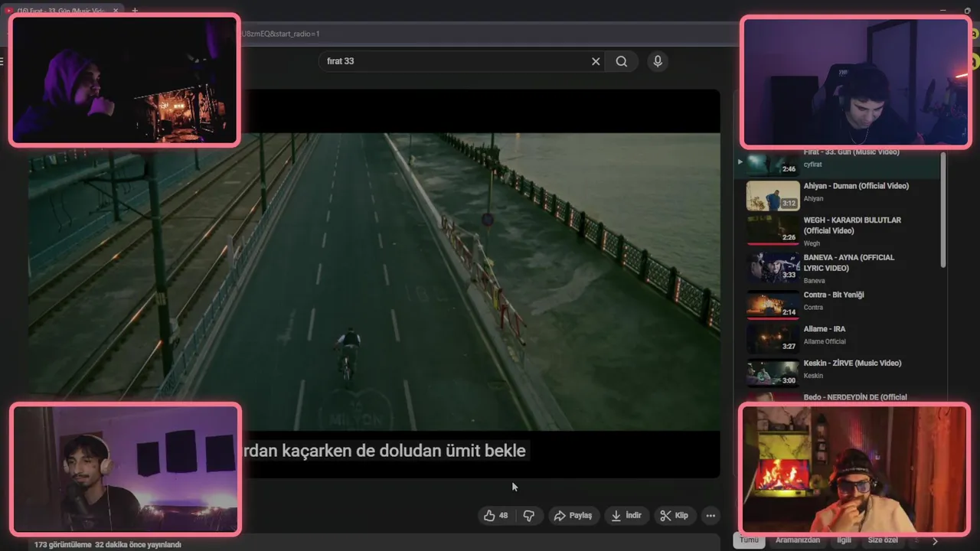This screenshot has height=551, width=980.
Task: Click channel name 'Baneva' in playlist
Action: point(814,281)
